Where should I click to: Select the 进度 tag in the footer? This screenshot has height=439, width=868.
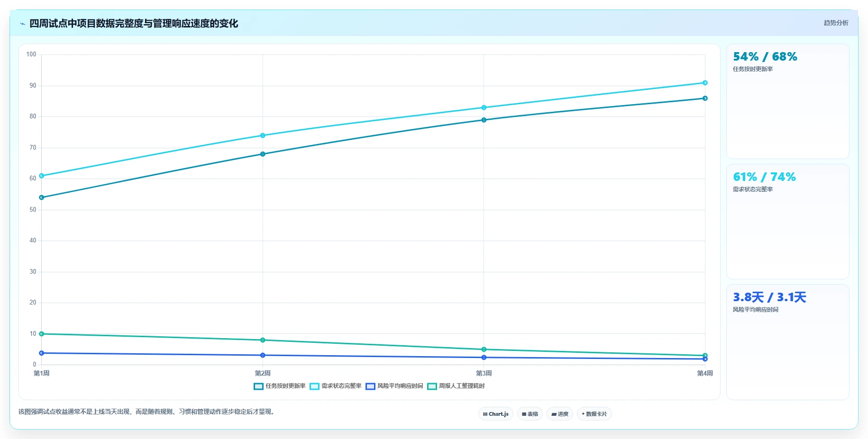coord(560,414)
